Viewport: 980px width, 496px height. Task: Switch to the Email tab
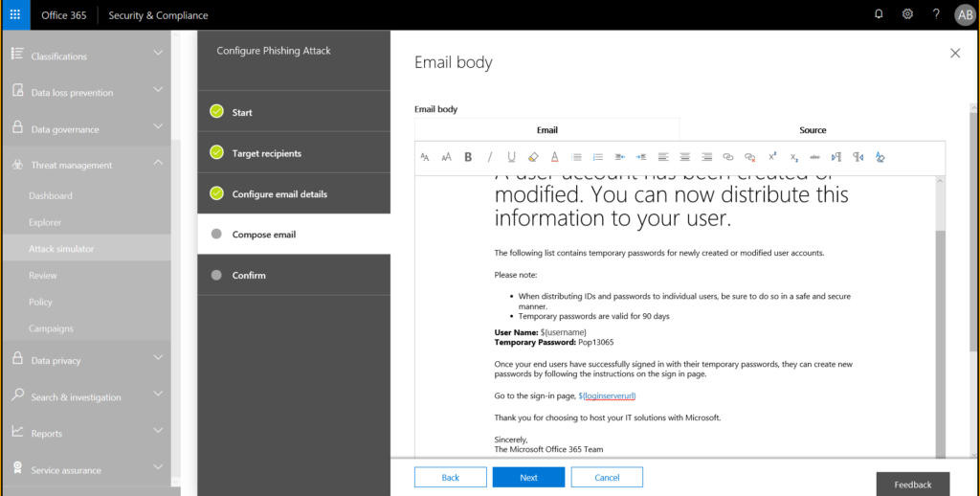pos(546,130)
